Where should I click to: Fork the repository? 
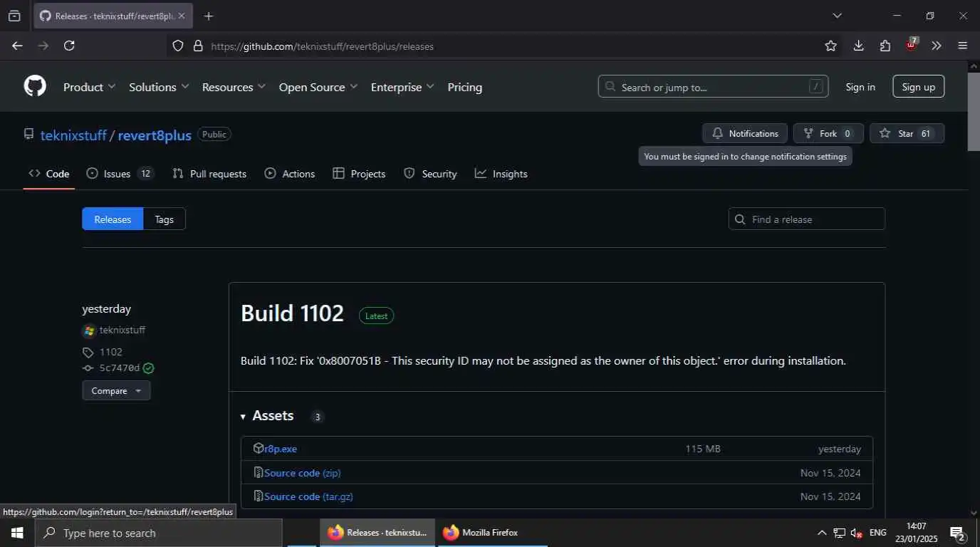point(828,133)
